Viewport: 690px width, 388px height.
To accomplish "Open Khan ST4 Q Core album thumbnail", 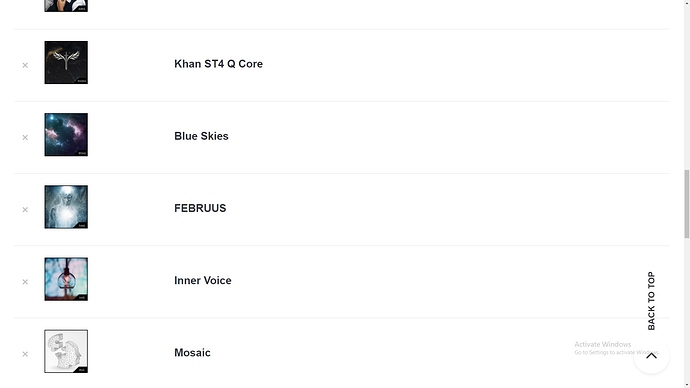I will [66, 62].
